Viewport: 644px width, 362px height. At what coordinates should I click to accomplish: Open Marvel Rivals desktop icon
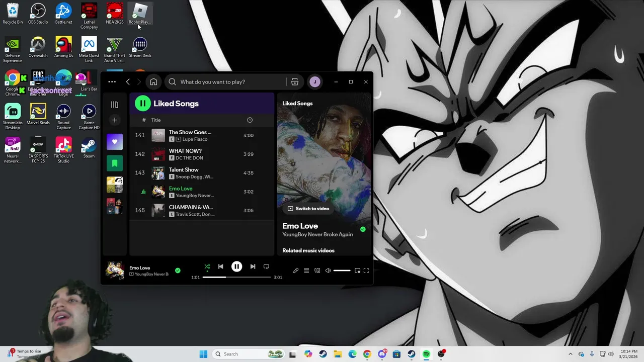(x=38, y=114)
